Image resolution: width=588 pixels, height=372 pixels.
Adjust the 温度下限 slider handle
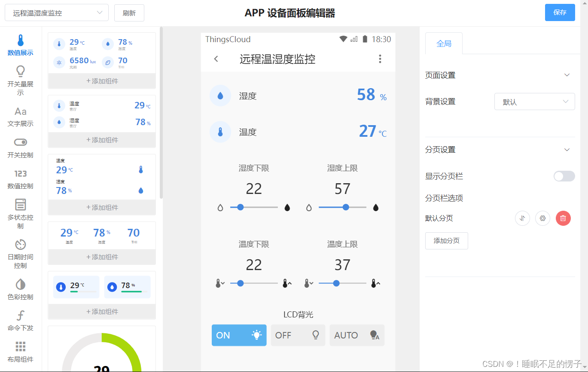click(x=241, y=283)
